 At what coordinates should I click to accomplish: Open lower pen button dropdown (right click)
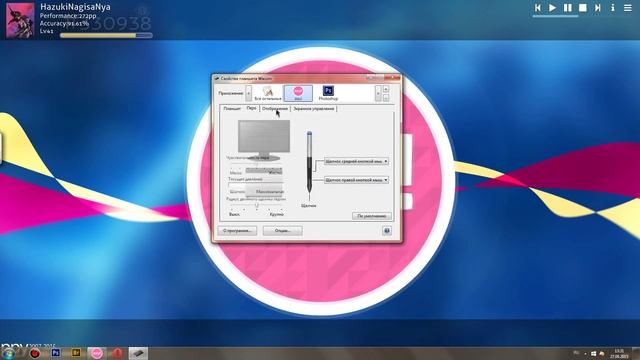tap(356, 180)
